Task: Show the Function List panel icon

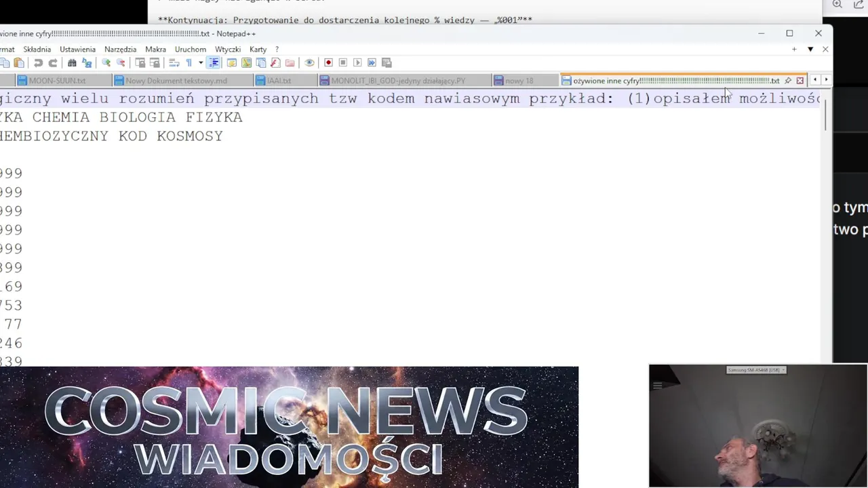Action: [x=275, y=63]
